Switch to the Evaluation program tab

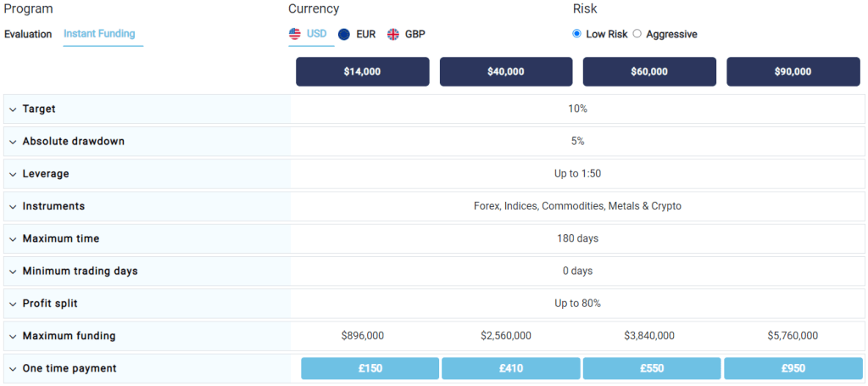pyautogui.click(x=28, y=34)
